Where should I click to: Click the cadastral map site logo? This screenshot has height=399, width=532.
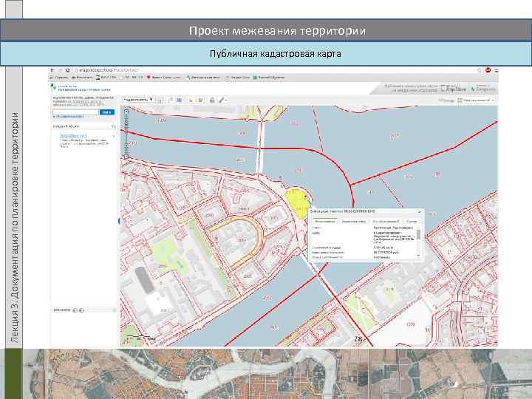coord(53,87)
